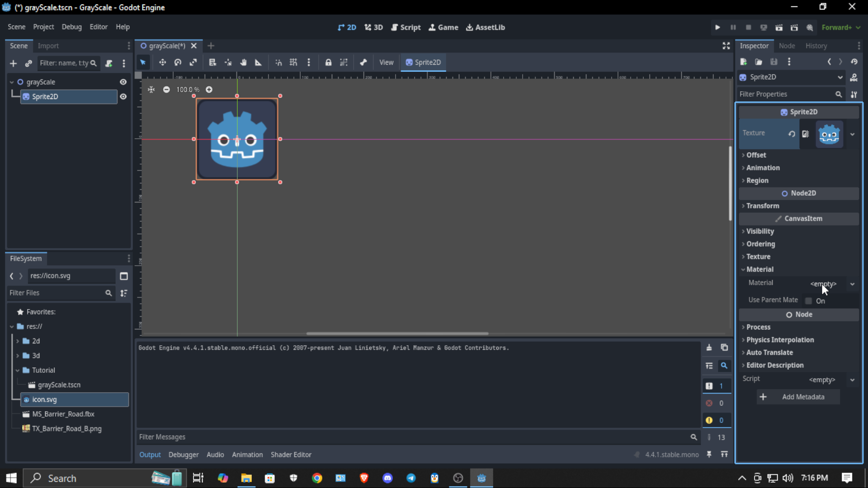
Task: Activate the Pan Mode hand tool
Action: coord(243,62)
